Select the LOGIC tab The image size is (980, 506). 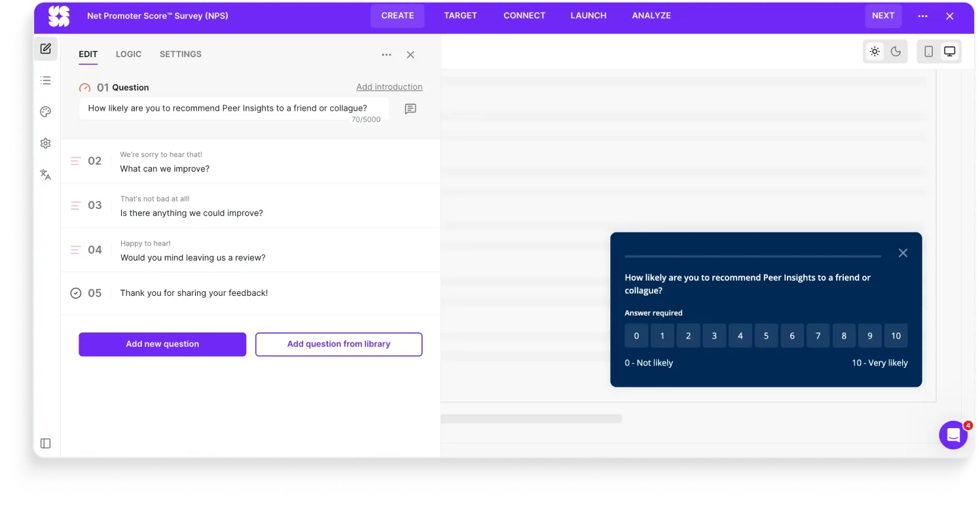(x=128, y=55)
